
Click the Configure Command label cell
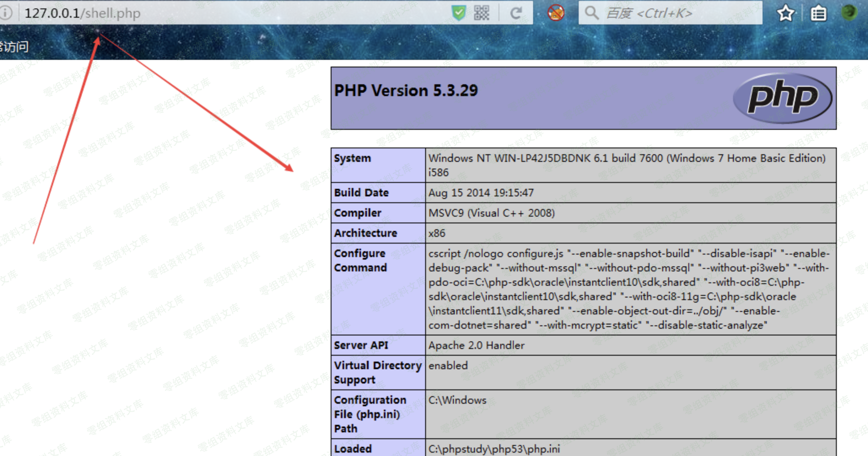point(360,260)
